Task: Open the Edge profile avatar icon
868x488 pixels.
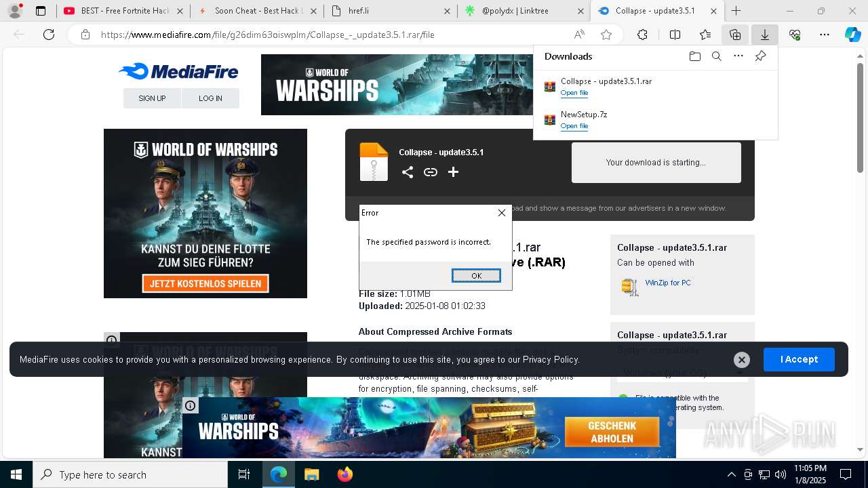Action: pyautogui.click(x=15, y=11)
